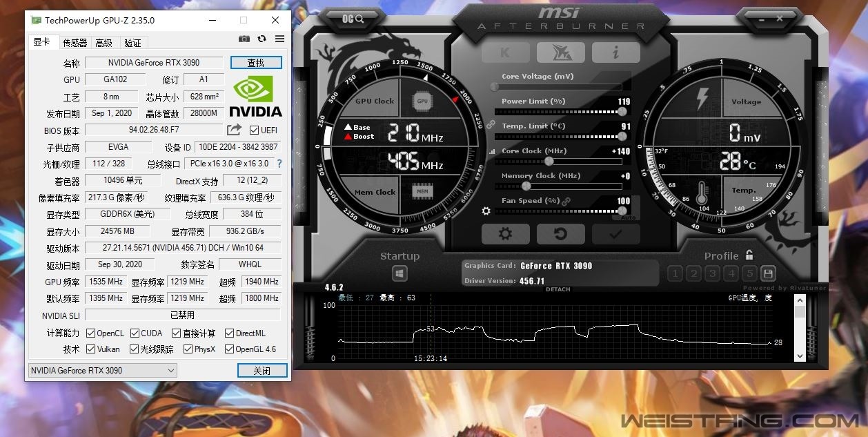Toggle the Vulkan checkbox

click(x=90, y=349)
